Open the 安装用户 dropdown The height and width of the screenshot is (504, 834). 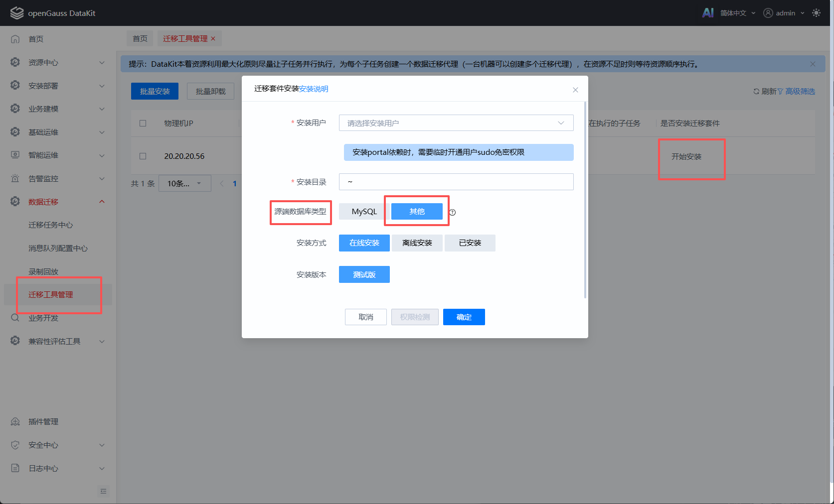[456, 123]
